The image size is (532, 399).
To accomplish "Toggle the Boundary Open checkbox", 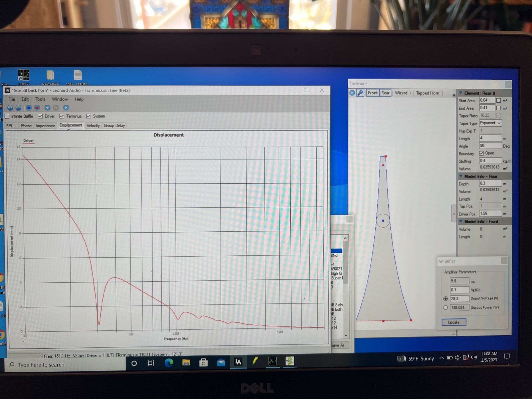I will tap(481, 153).
